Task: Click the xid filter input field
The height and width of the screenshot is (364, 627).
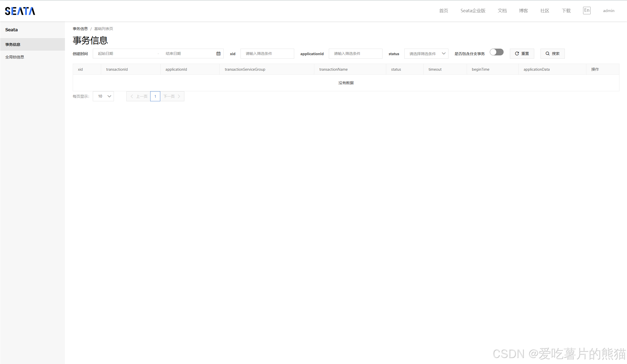Action: pyautogui.click(x=267, y=54)
